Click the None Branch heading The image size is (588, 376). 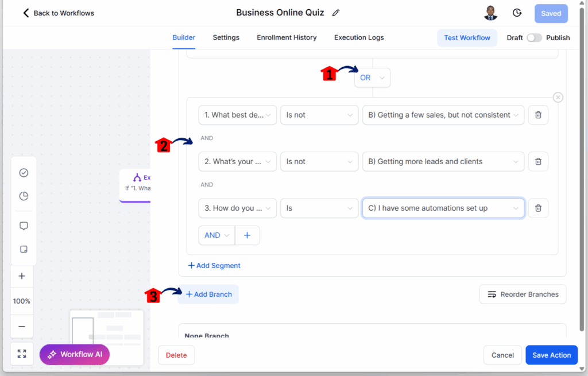[207, 335]
